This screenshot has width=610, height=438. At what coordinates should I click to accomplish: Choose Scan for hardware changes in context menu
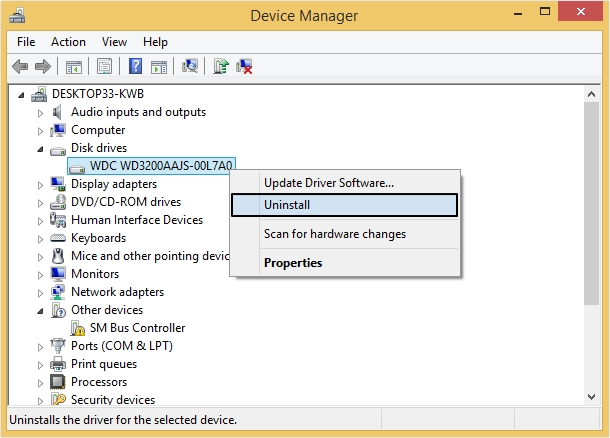pos(344,234)
